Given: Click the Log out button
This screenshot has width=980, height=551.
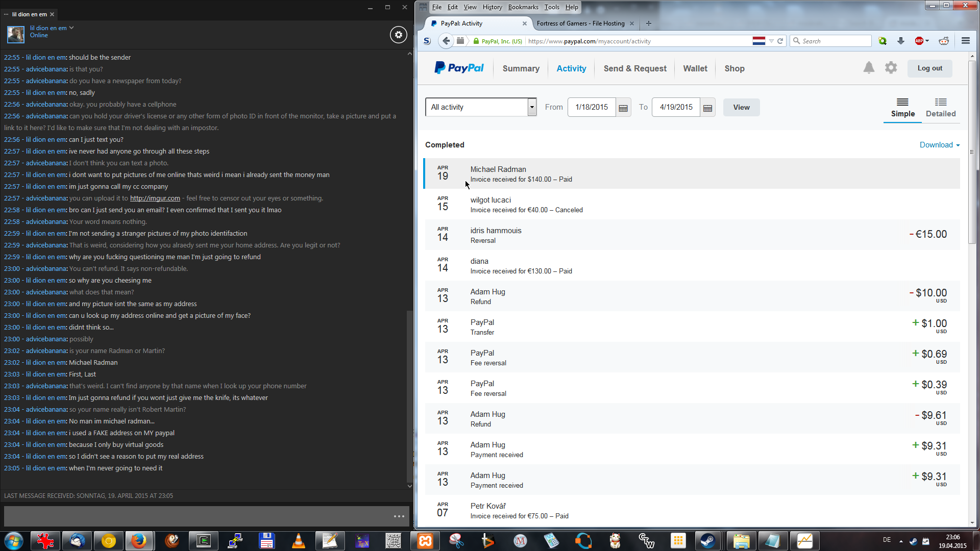Looking at the screenshot, I should (x=929, y=68).
